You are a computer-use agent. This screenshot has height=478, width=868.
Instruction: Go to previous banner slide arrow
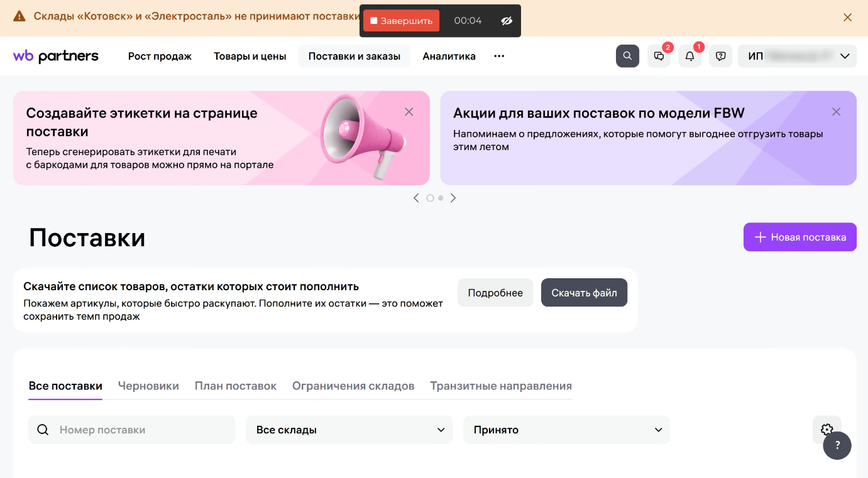(416, 198)
